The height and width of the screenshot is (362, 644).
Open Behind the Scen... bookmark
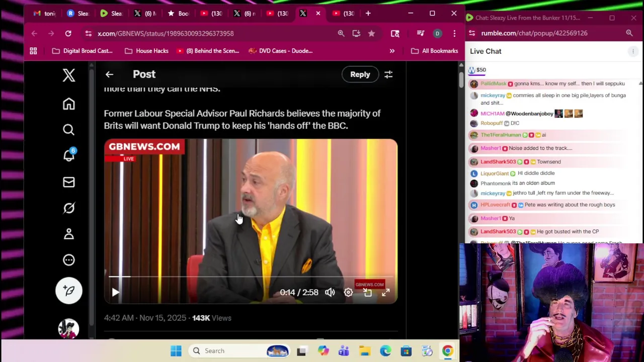pyautogui.click(x=207, y=51)
